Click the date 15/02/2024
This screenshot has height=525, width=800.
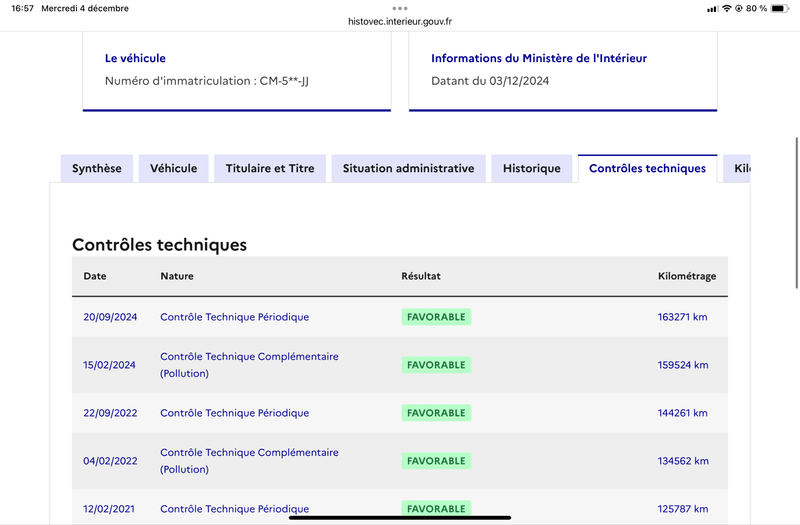point(109,365)
